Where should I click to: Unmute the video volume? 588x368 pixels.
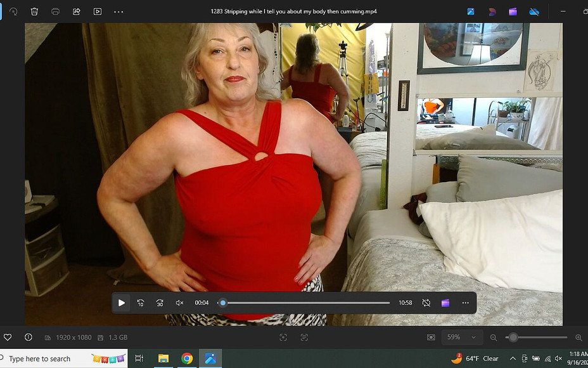point(179,303)
